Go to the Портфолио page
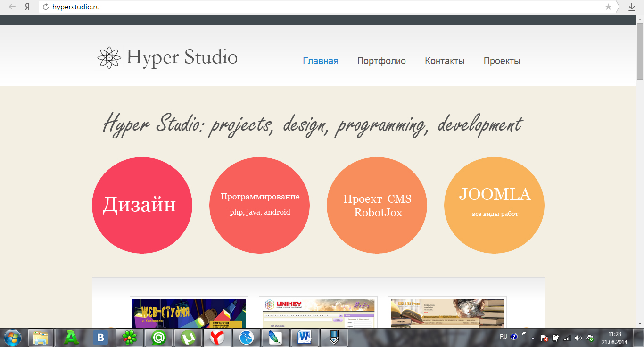The height and width of the screenshot is (347, 644). (x=381, y=61)
